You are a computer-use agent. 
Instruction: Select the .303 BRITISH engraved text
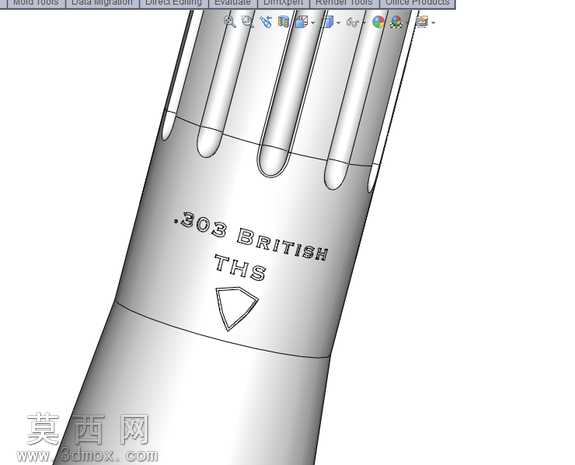click(x=251, y=235)
